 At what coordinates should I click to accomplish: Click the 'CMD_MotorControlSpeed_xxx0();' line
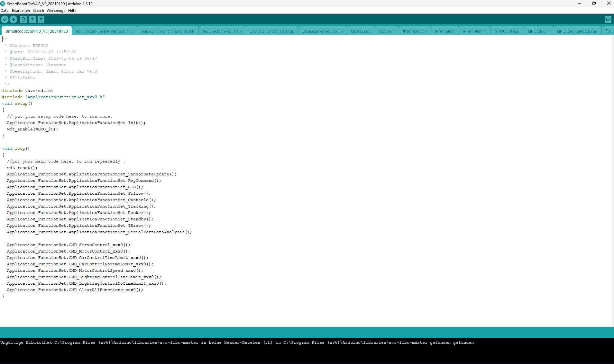75,271
